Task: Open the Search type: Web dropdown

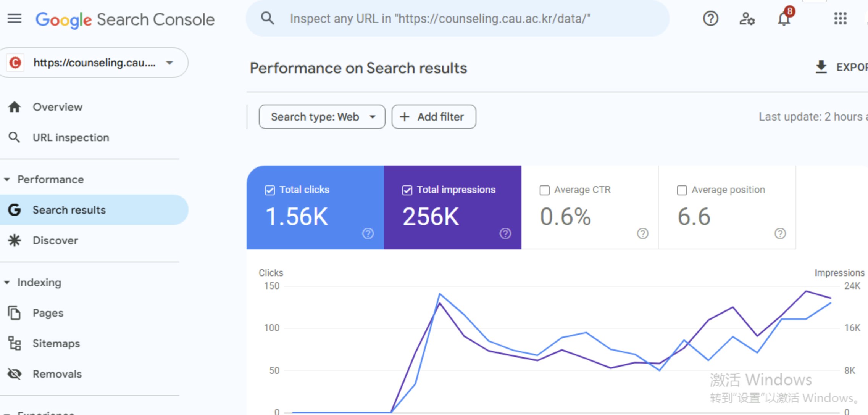Action: pos(322,117)
